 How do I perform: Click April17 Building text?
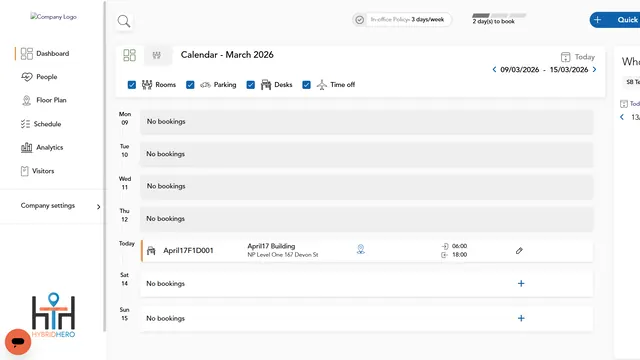(x=271, y=246)
